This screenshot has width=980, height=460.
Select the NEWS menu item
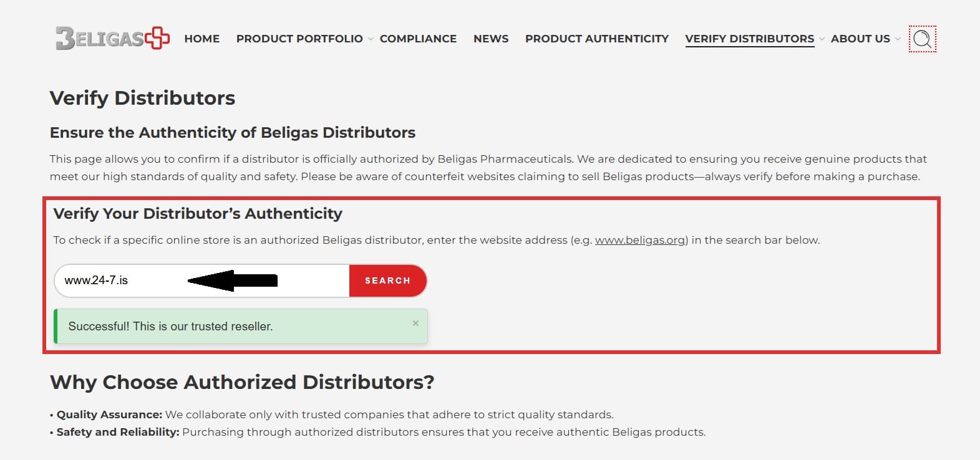pyautogui.click(x=491, y=39)
